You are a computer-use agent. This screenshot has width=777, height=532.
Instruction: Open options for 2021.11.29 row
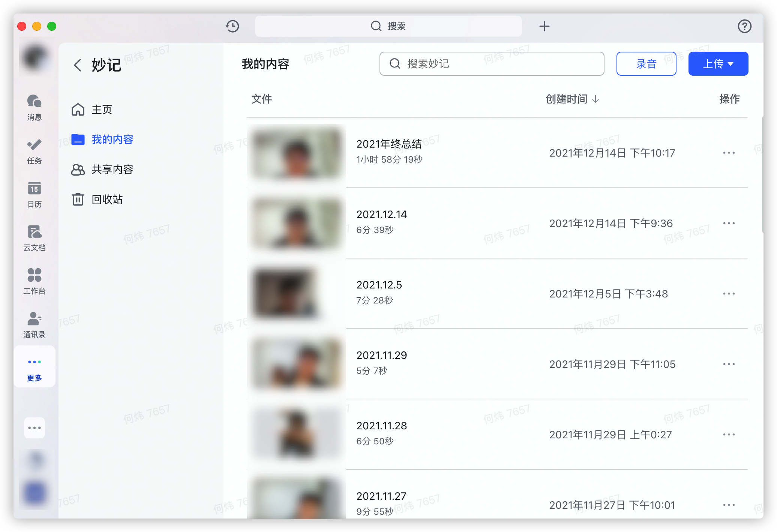pos(729,364)
